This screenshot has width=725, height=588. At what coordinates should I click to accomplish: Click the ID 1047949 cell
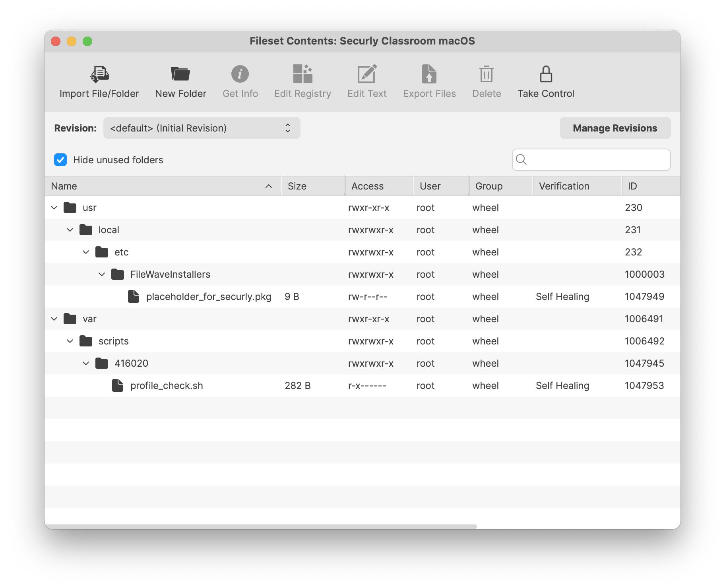coord(644,296)
